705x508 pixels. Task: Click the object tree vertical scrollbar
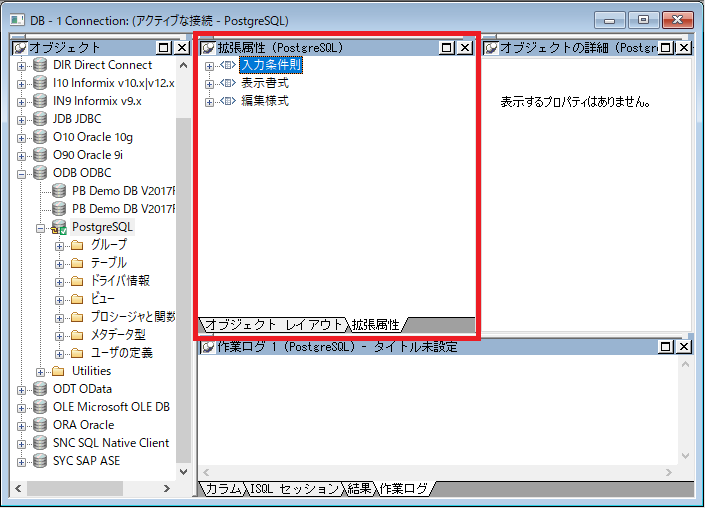(x=182, y=300)
